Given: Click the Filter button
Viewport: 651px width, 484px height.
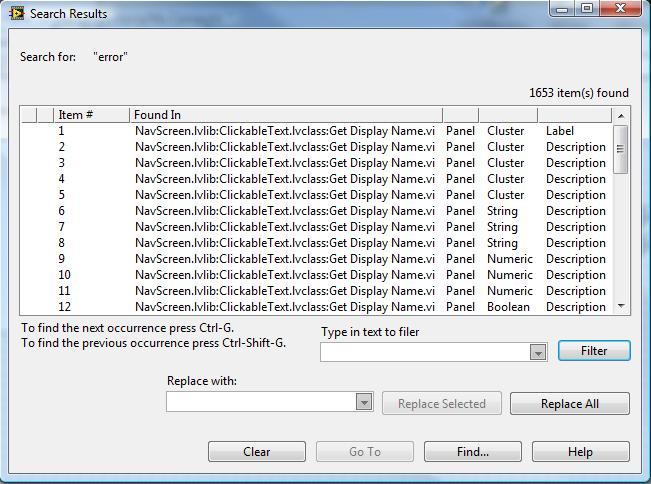Looking at the screenshot, I should pyautogui.click(x=594, y=351).
